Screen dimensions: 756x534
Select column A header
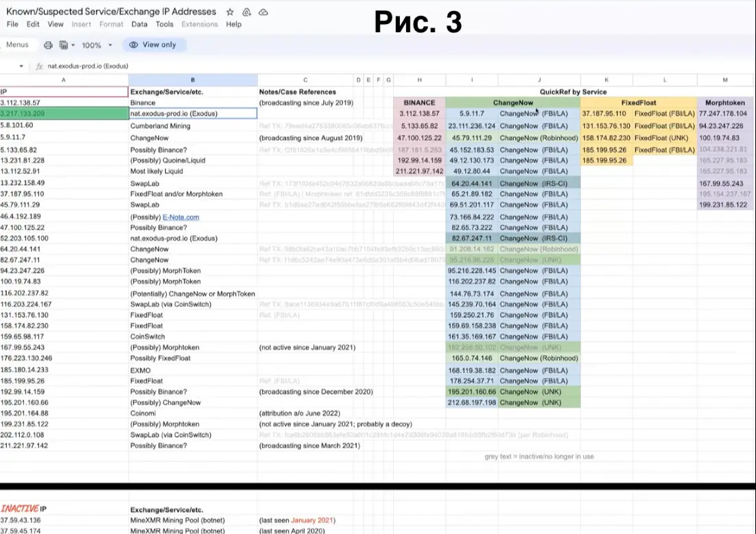tap(64, 80)
